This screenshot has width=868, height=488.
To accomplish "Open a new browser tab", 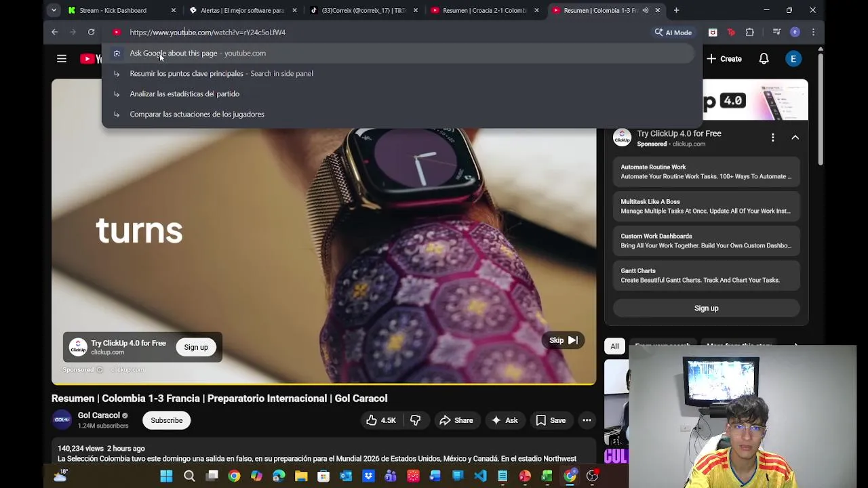I will (x=676, y=10).
